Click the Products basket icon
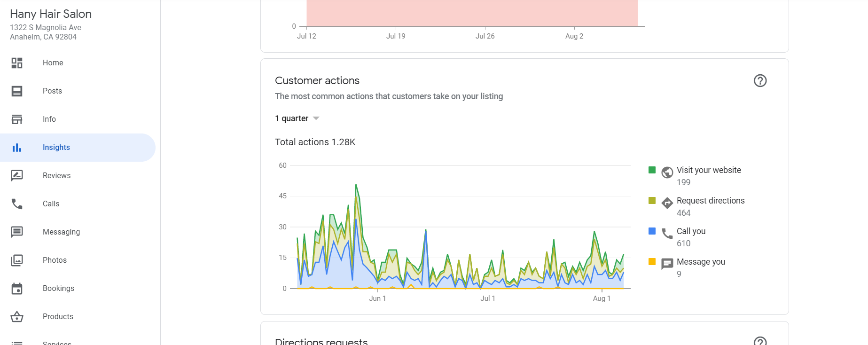The height and width of the screenshot is (345, 868). [17, 317]
